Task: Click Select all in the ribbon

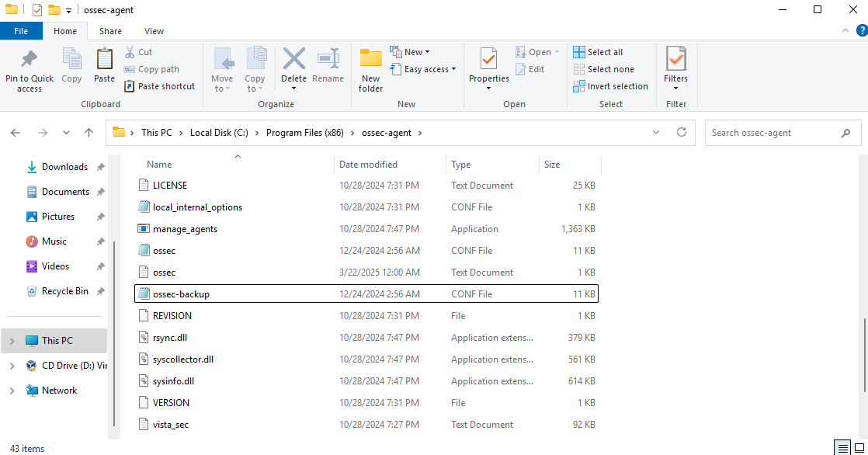Action: pos(598,52)
